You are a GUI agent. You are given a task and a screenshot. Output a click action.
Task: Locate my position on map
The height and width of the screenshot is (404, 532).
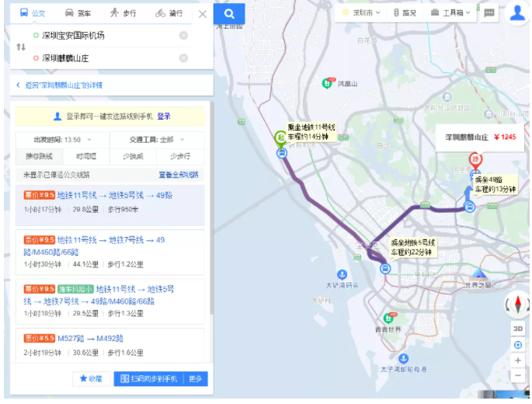coord(518,345)
